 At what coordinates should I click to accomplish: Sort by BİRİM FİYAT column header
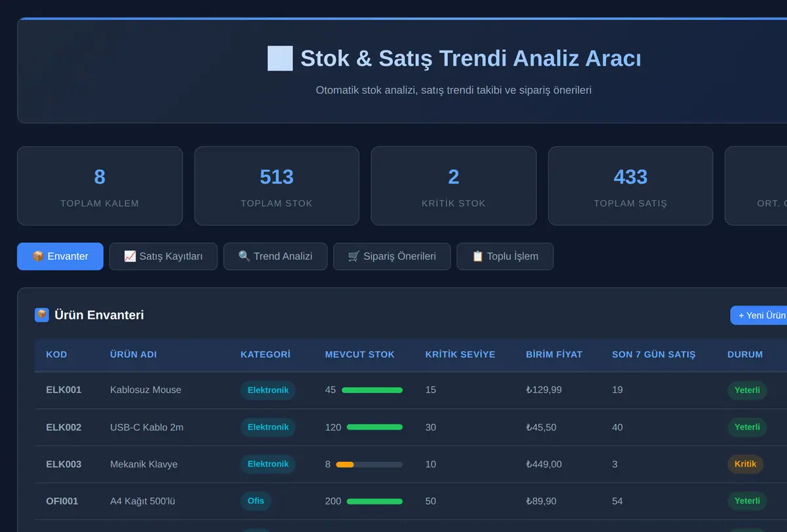pos(554,354)
